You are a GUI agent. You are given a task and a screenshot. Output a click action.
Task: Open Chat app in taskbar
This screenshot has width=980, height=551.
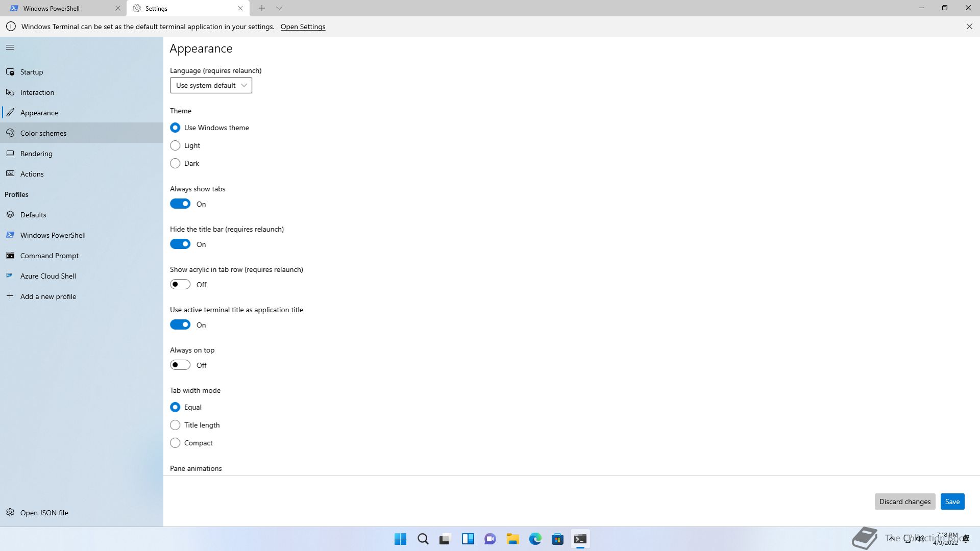[x=491, y=539]
